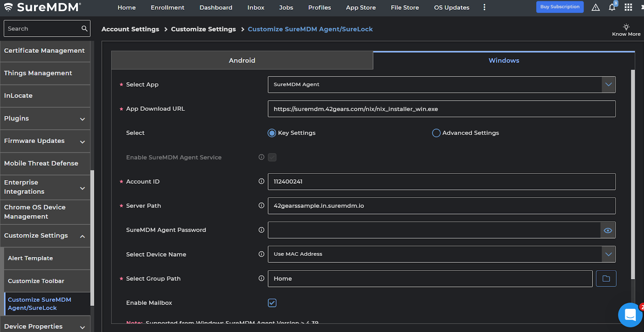Toggle Enable SureMDM Agent Service checkbox

tap(272, 157)
